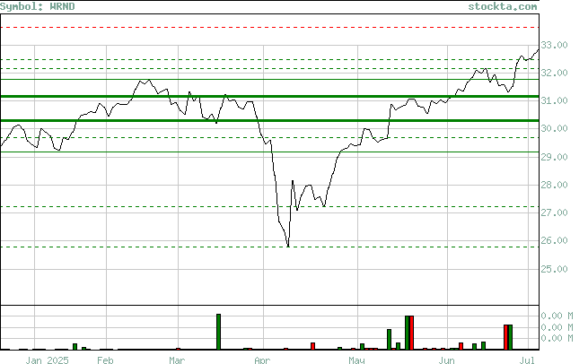The width and height of the screenshot is (588, 364).
Task: Click the Jul date axis label
Action: click(527, 360)
